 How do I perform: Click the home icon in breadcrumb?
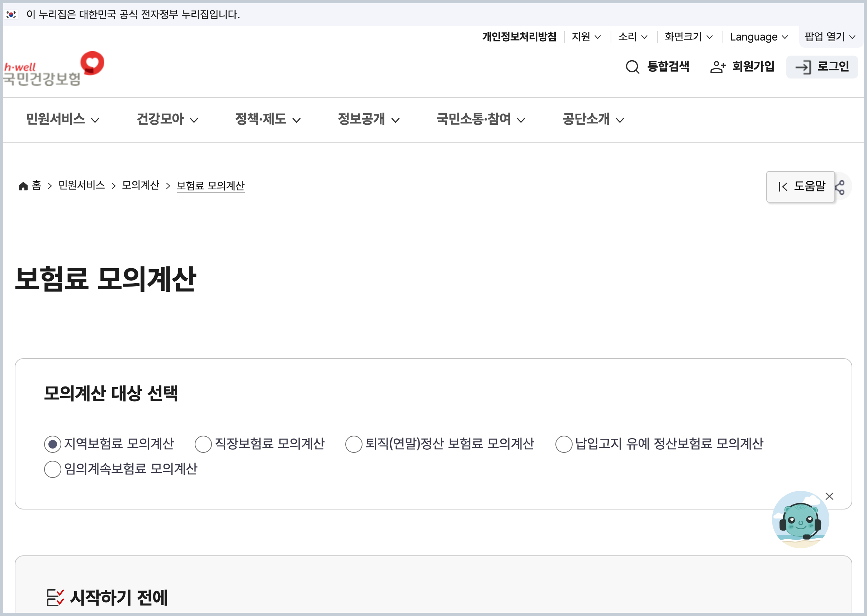tap(23, 185)
